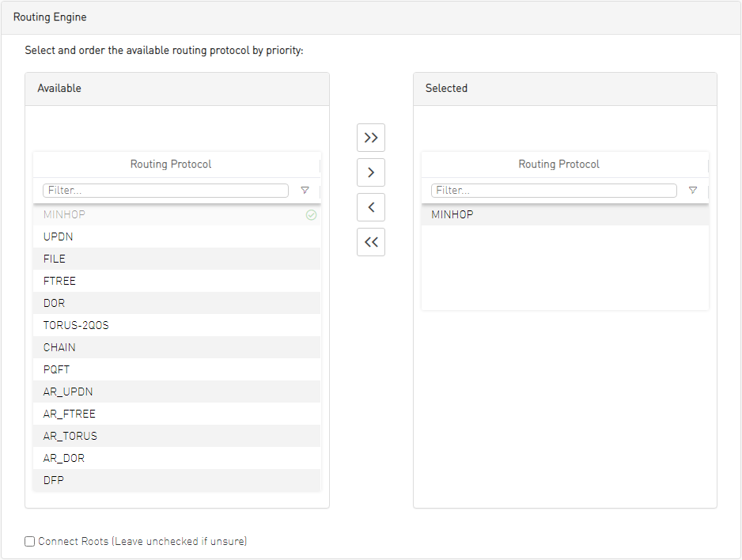Click the move all right (>>) button
Image resolution: width=742 pixels, height=560 pixels.
click(x=371, y=138)
